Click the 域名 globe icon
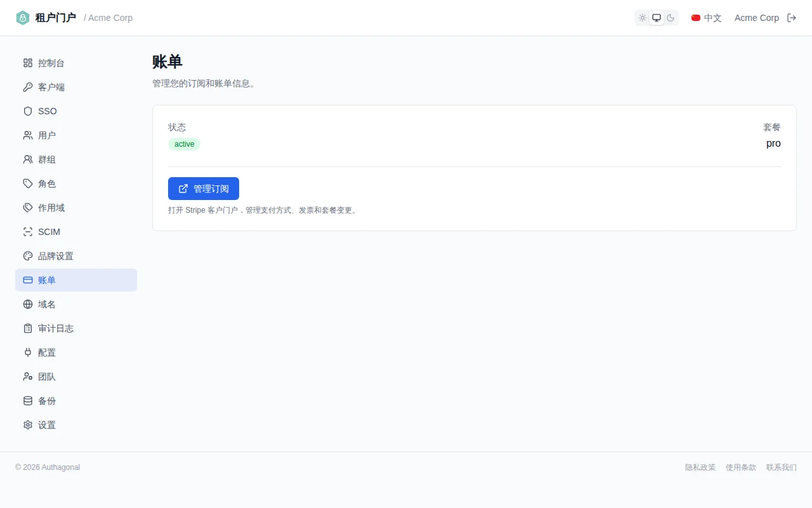The width and height of the screenshot is (812, 508). tap(28, 304)
